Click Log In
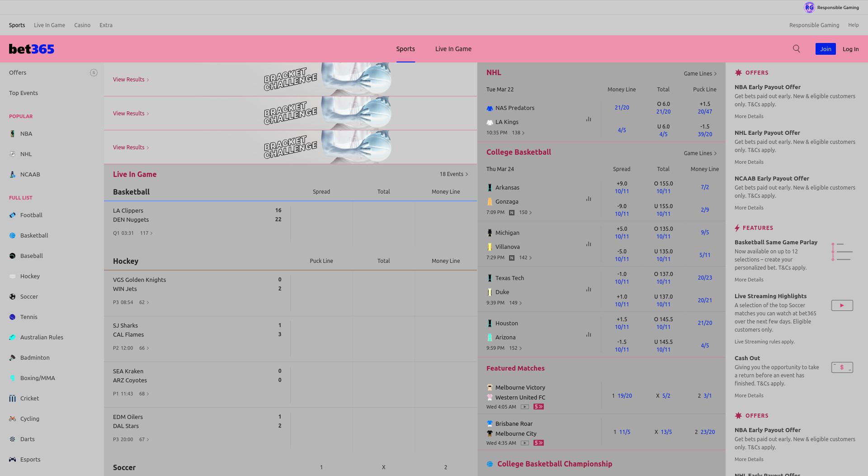The image size is (868, 476). 850,49
